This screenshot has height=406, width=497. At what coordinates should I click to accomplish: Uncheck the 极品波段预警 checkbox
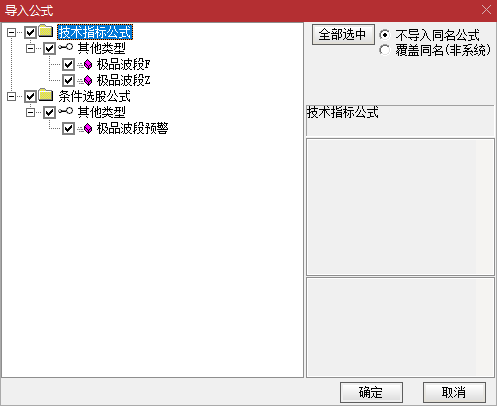tap(68, 128)
